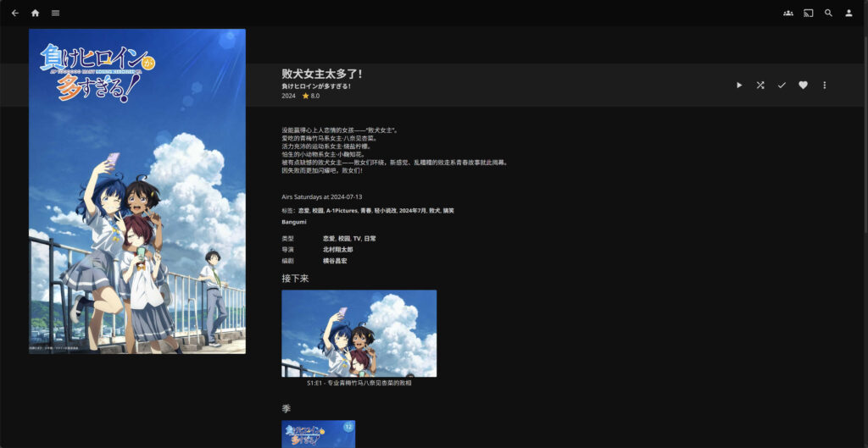Open the SyncPlay group icon
This screenshot has width=868, height=448.
(788, 13)
